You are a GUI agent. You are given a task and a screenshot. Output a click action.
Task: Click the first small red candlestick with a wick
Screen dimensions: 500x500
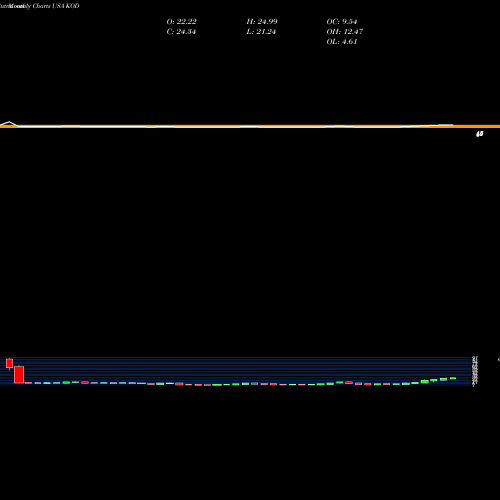(9, 364)
